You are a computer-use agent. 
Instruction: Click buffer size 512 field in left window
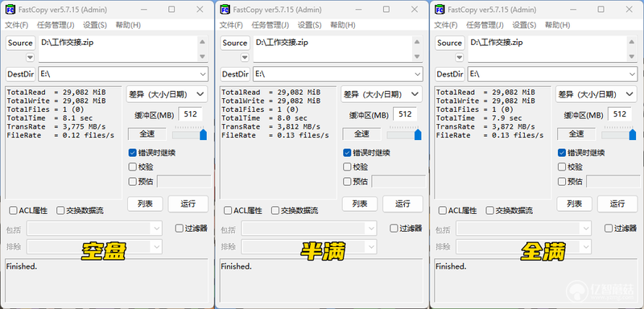click(x=190, y=114)
